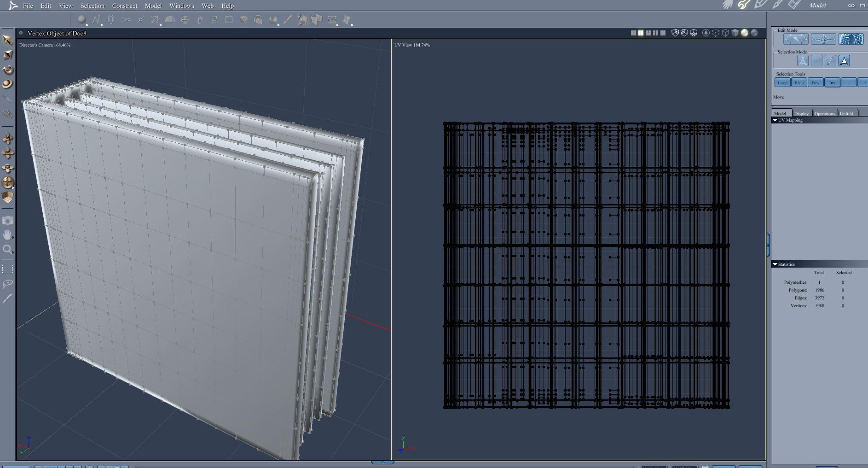Screen dimensions: 868x468
Task: Select the arrow Move tool
Action: pyautogui.click(x=7, y=40)
